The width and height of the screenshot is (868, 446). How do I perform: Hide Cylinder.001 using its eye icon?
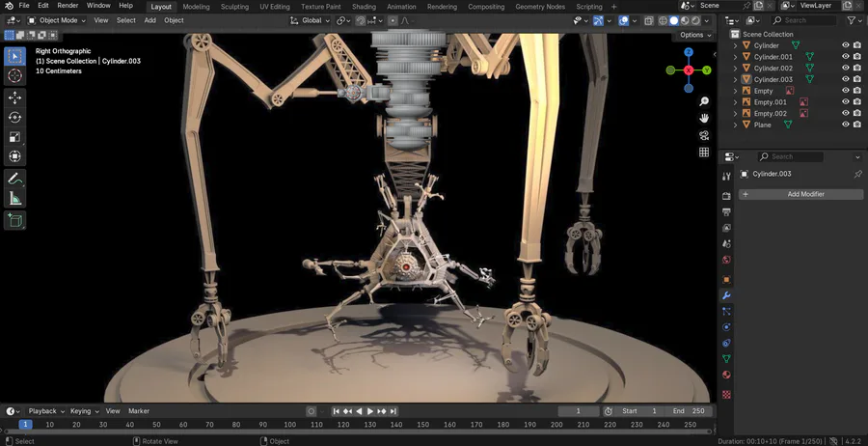(x=846, y=57)
